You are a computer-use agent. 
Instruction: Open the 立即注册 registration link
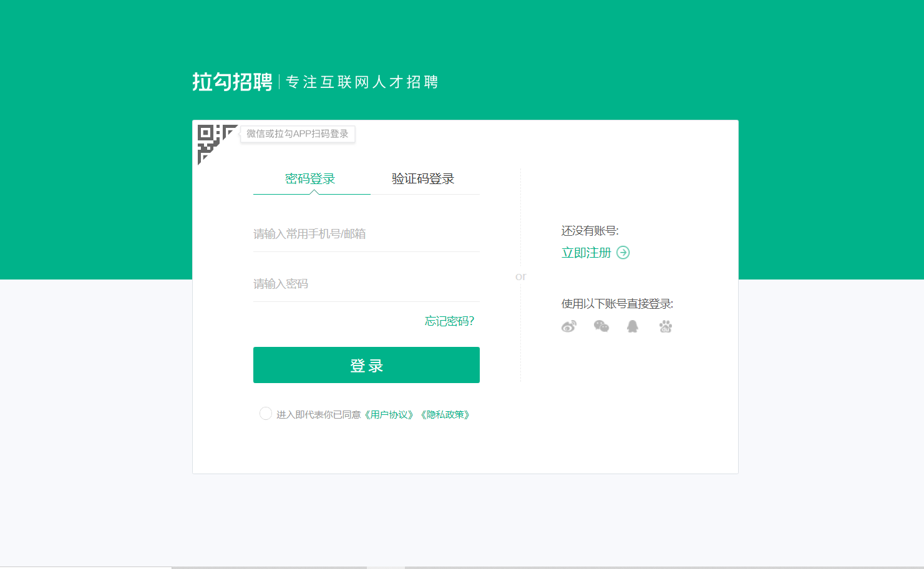[586, 253]
